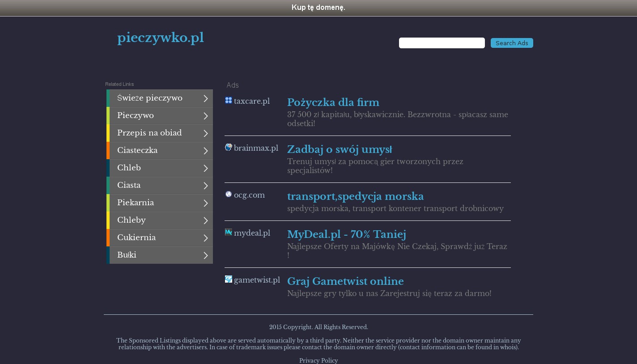Click the Graj Gametwist online headline
The image size is (637, 364).
coord(345,282)
